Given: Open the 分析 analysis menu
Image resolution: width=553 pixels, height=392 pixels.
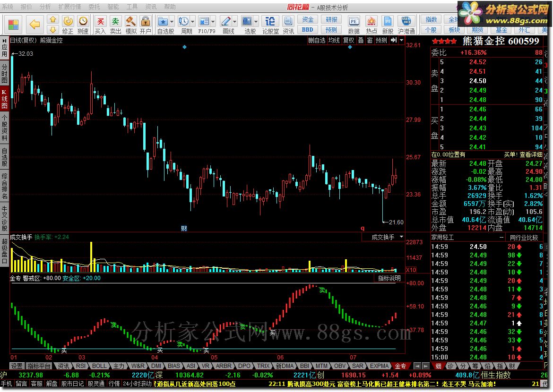Looking at the screenshot, I should point(45,7).
